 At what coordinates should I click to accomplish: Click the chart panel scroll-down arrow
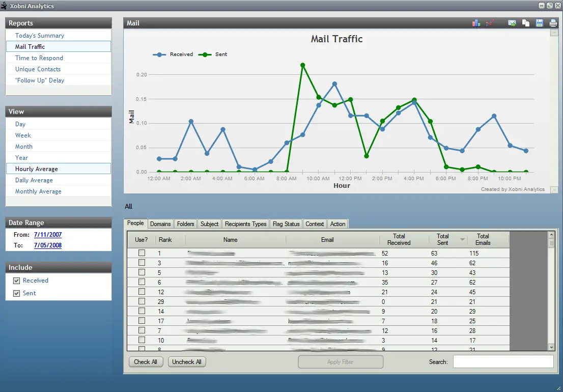[554, 189]
